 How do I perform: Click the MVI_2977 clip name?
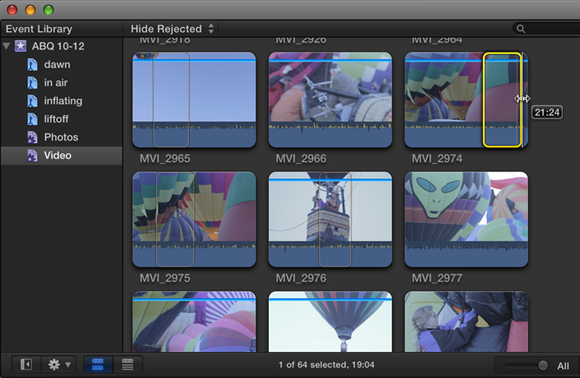click(437, 278)
